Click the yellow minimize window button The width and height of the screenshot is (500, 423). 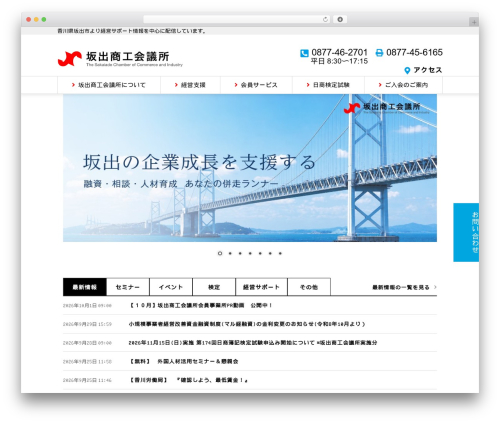click(36, 19)
